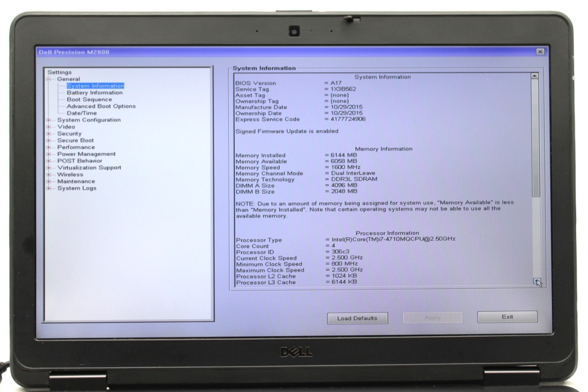
Task: Click the Processor Type value i7-4710MQ
Action: (x=393, y=239)
